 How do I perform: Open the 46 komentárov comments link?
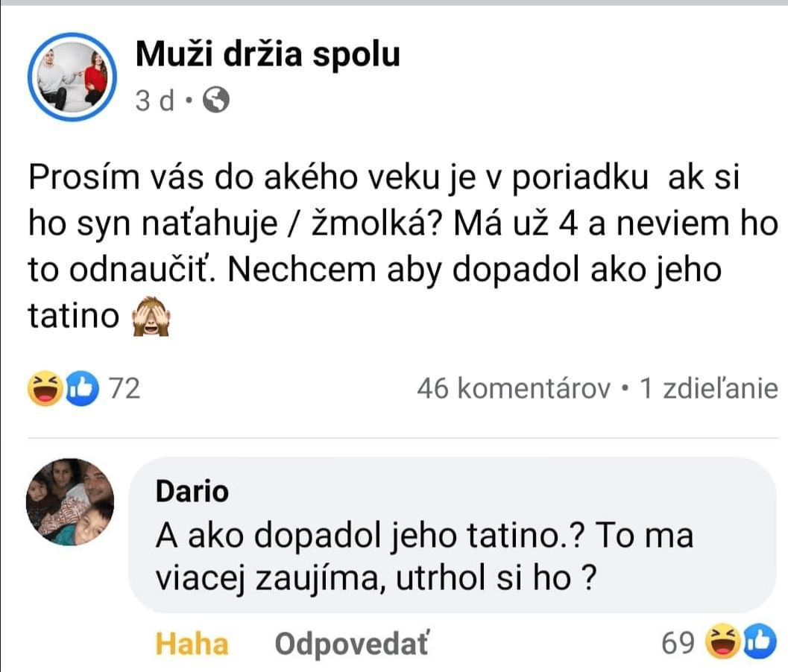514,388
